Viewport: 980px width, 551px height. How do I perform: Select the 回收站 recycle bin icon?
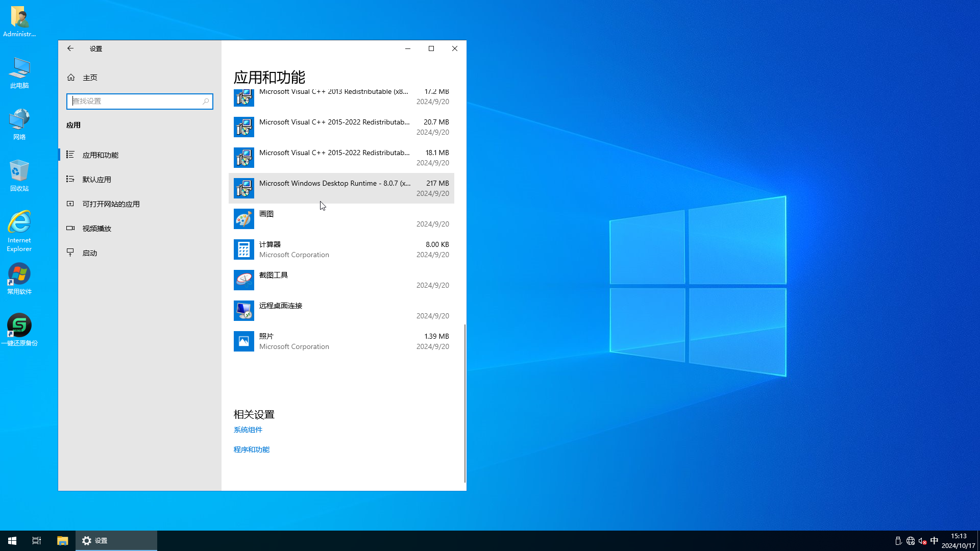click(19, 176)
